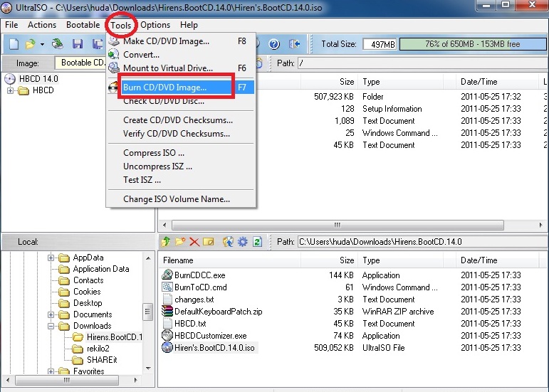Click the HBCDCustomizer.exe file icon

point(167,335)
